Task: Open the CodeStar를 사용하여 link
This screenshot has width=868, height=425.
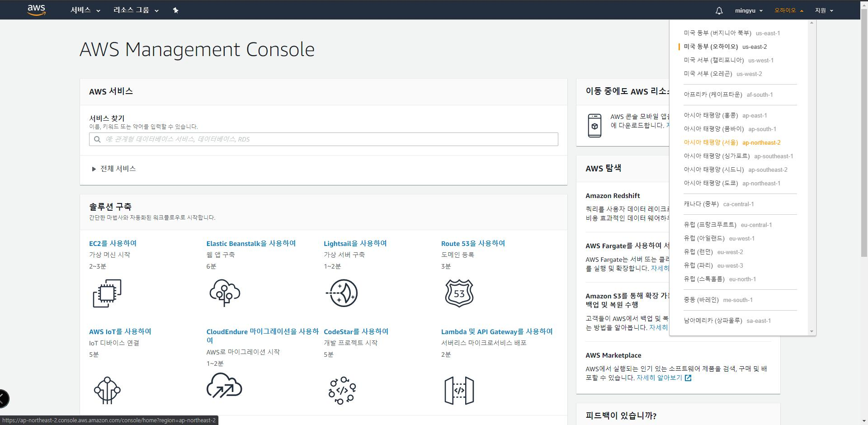Action: 356,331
